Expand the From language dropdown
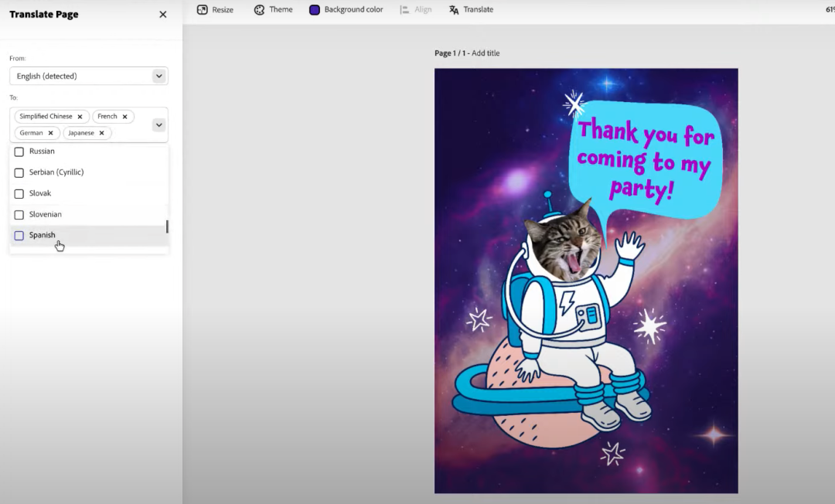835x504 pixels. tap(158, 76)
